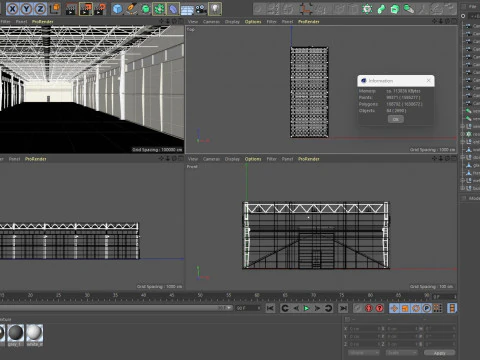Toggle red Autokeying button
Viewport: 480px width, 360px height.
click(x=369, y=308)
